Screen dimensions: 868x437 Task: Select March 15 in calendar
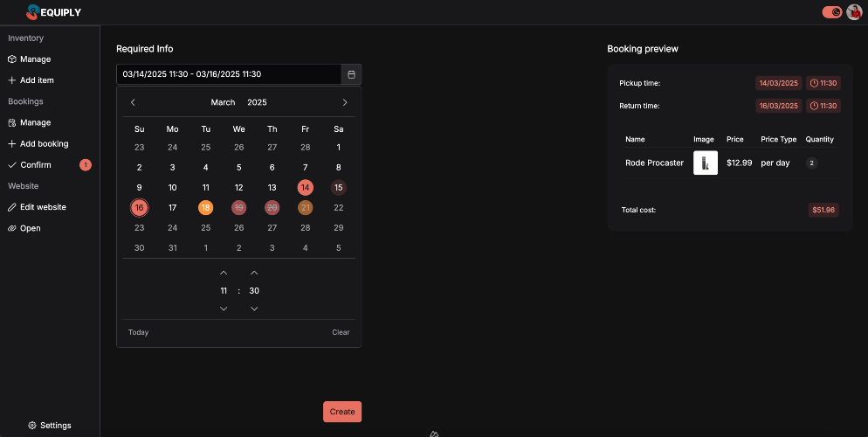[x=338, y=188]
